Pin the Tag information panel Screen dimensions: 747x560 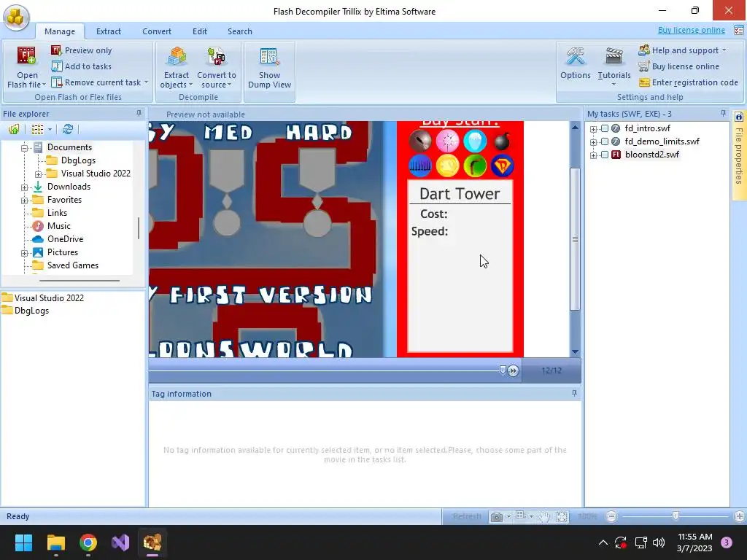click(x=574, y=393)
